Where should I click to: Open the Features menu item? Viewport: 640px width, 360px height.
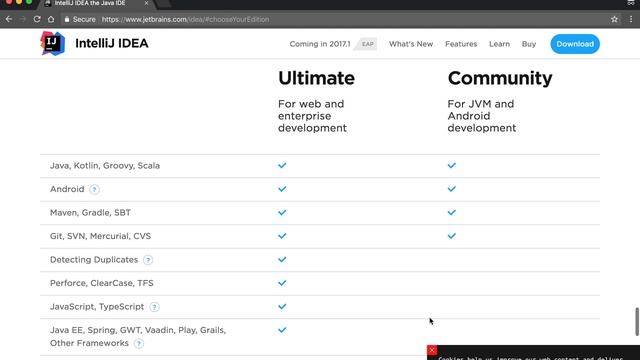(461, 44)
